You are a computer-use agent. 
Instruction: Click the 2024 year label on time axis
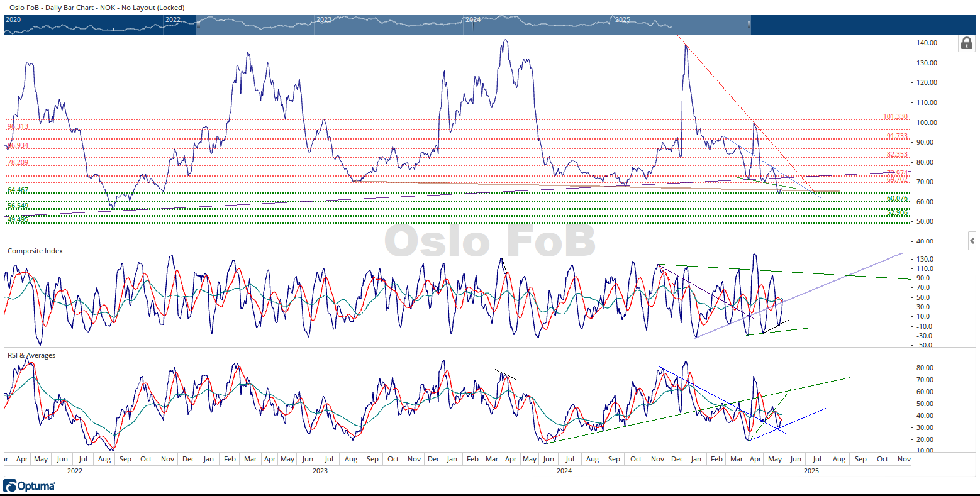[564, 471]
